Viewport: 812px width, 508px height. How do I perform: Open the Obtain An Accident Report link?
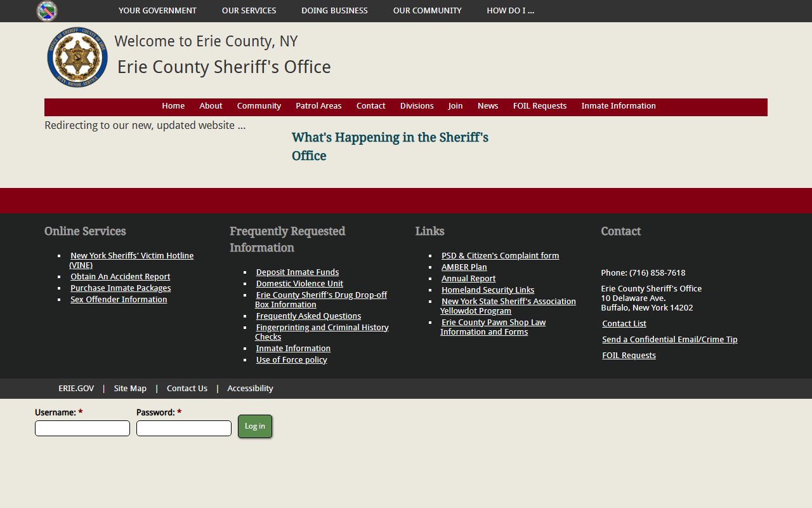point(120,277)
